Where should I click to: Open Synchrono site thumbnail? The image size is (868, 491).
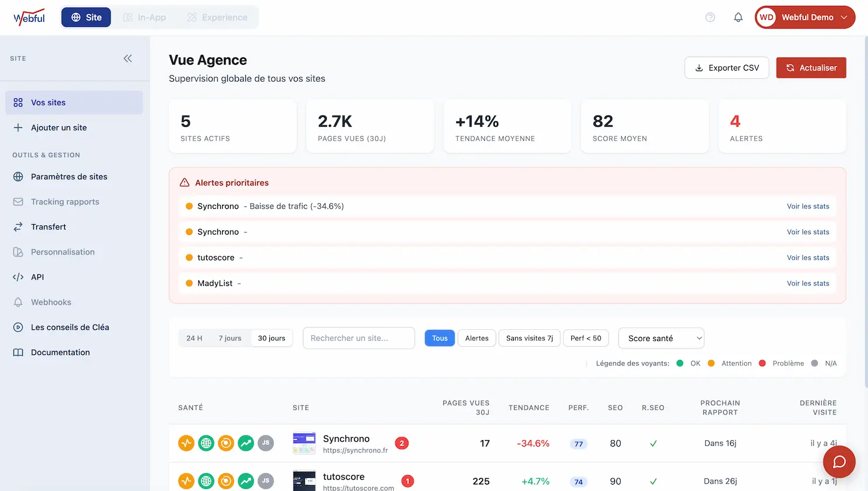304,443
